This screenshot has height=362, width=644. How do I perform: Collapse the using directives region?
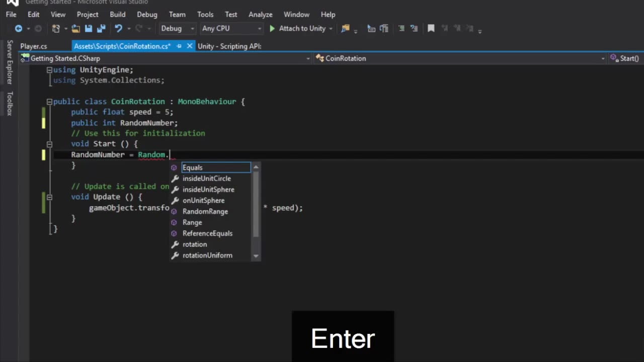coord(49,70)
